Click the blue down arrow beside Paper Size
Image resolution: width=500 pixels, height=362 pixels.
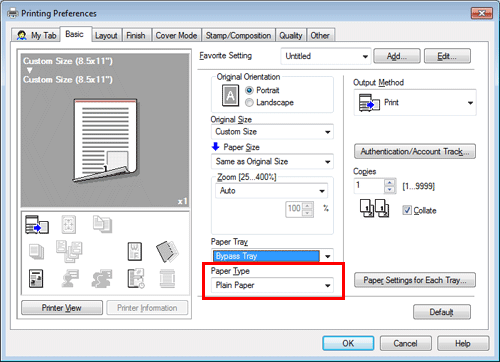click(x=215, y=146)
